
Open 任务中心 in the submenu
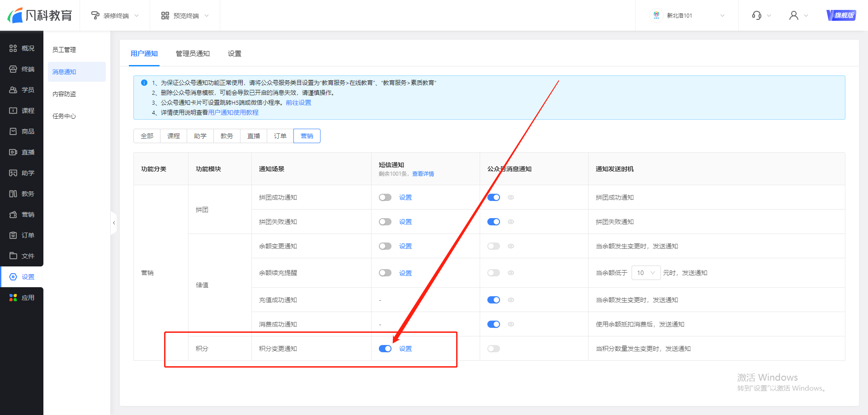click(64, 116)
